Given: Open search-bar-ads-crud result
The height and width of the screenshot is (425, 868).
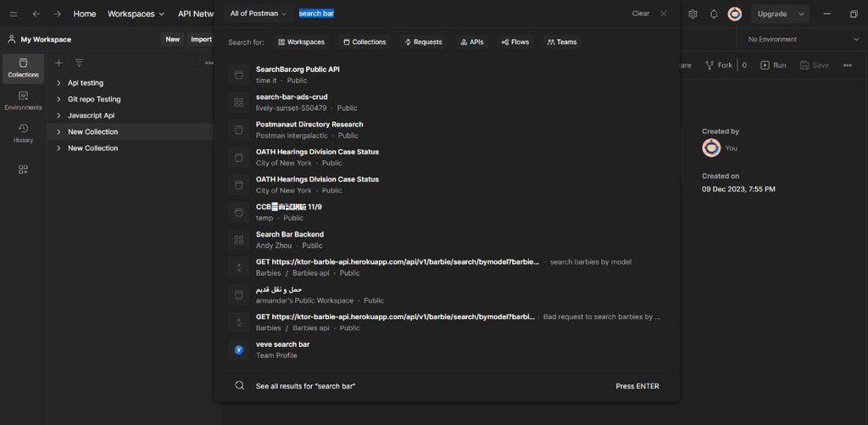Looking at the screenshot, I should pos(448,102).
